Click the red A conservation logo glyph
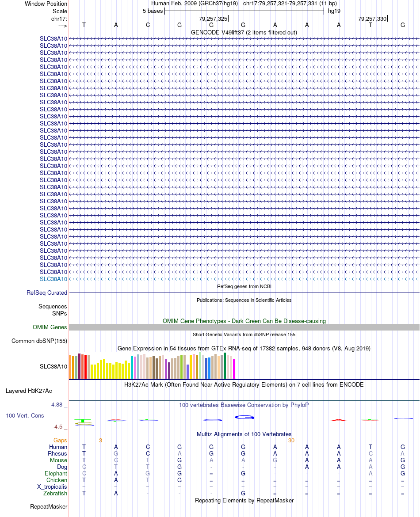The height and width of the screenshot is (517, 420). coord(339,420)
